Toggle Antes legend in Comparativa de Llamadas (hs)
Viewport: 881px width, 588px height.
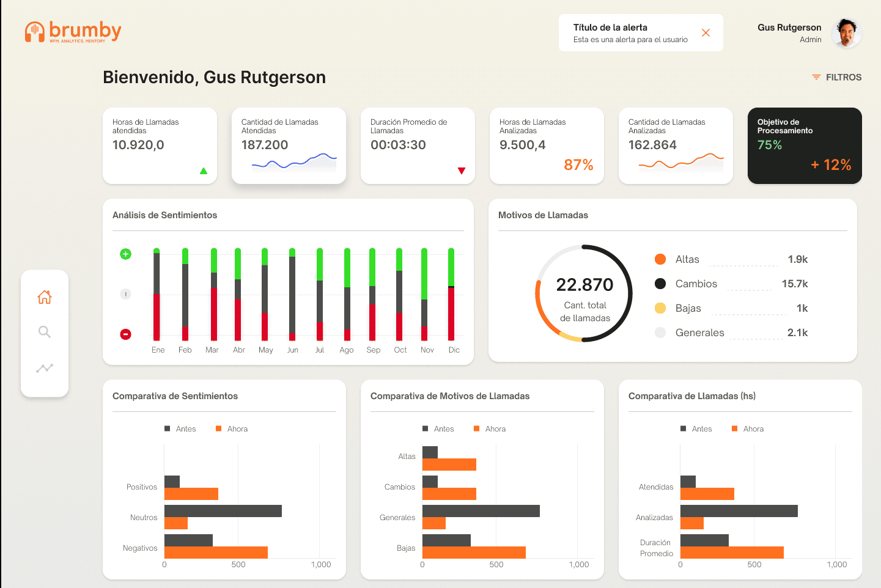tap(696, 429)
